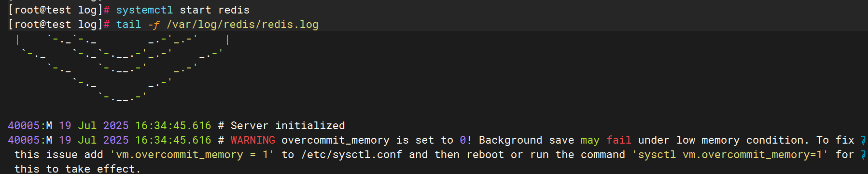
Task: Click the /var/log/redis/redis.log file path
Action: 242,25
